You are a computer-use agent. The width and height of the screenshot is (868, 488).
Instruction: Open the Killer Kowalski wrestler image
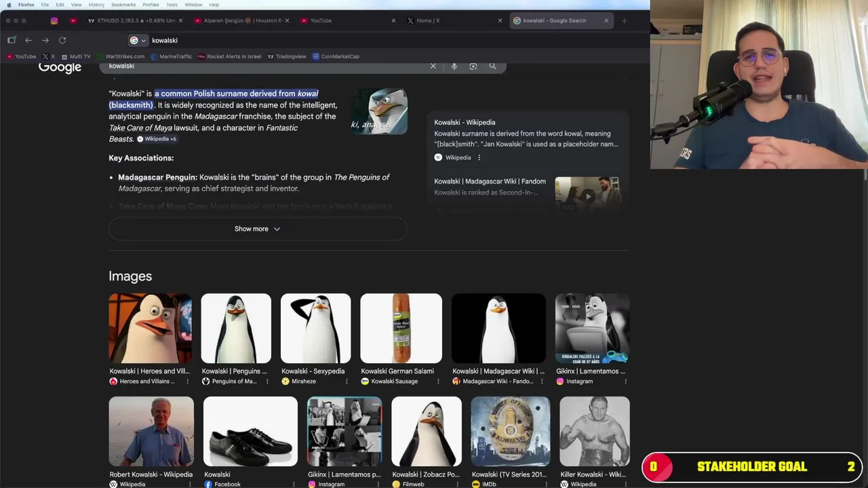tap(595, 432)
